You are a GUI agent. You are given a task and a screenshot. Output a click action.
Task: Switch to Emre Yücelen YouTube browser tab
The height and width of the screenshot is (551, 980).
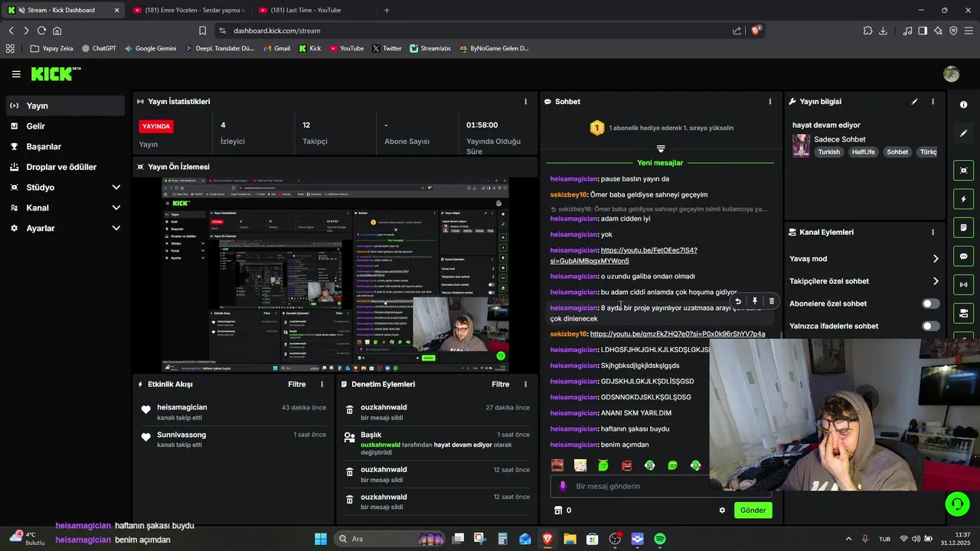click(x=188, y=10)
